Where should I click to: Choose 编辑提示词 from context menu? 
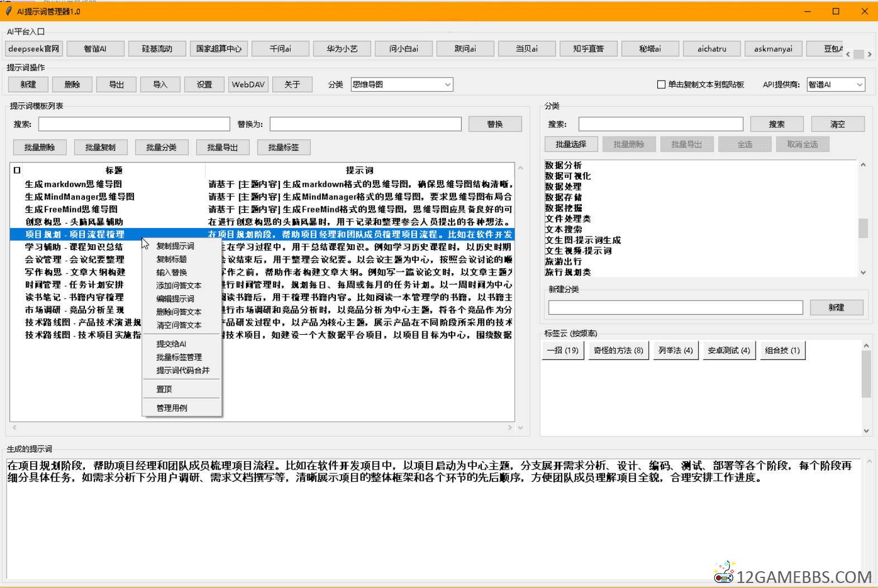pyautogui.click(x=182, y=299)
